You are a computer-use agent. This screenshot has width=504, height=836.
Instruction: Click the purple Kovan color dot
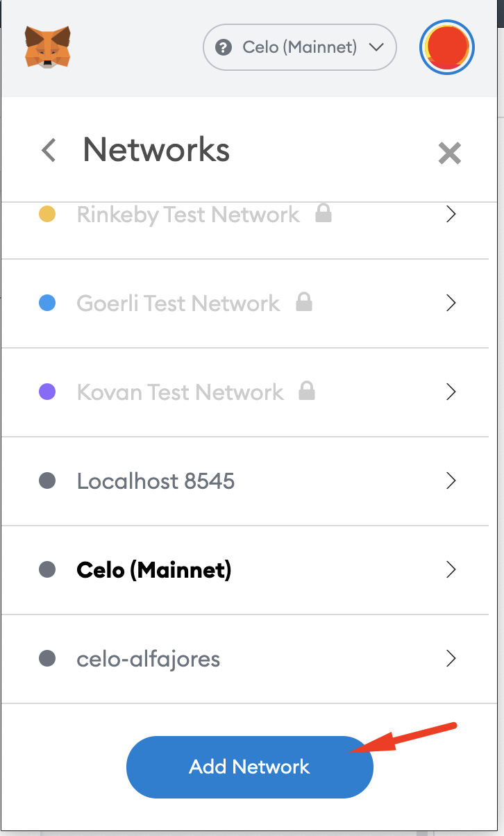pos(47,392)
